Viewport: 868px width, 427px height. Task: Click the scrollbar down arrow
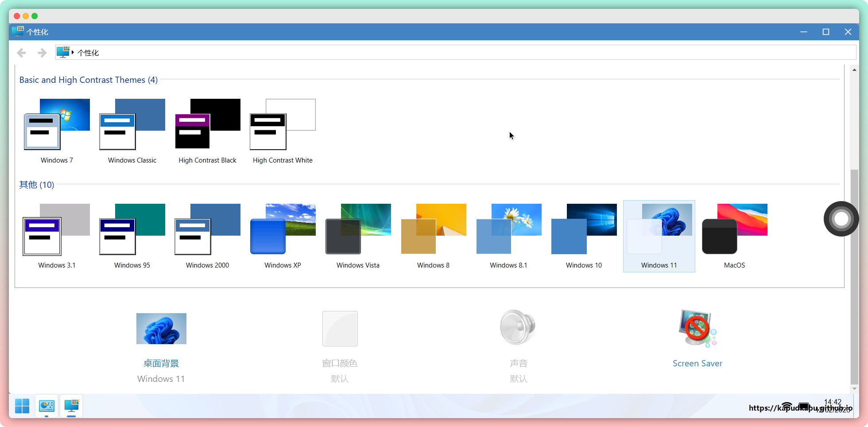854,388
